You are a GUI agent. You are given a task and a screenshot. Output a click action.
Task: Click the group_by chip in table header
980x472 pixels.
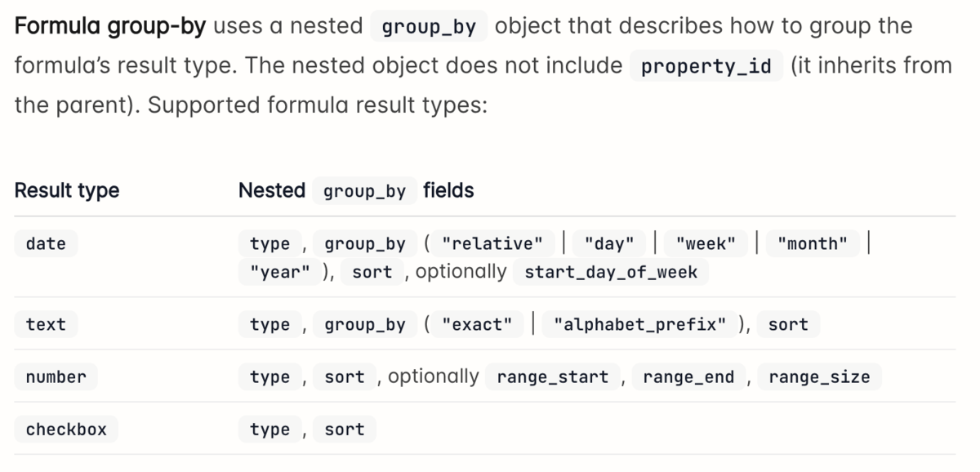(x=364, y=191)
